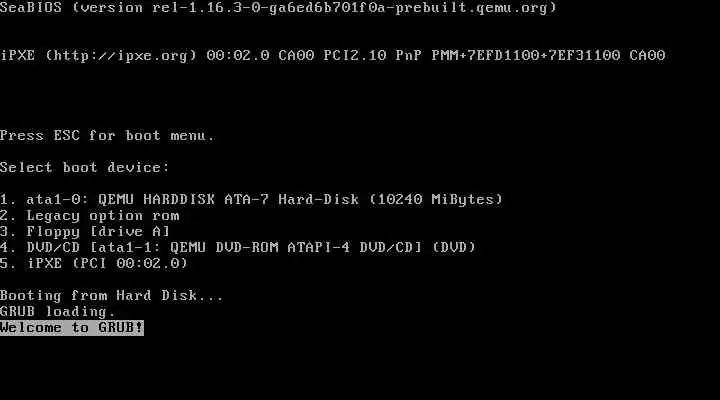Click the 'Press ESC for boot menu' line
720x400 pixels.
[107, 136]
